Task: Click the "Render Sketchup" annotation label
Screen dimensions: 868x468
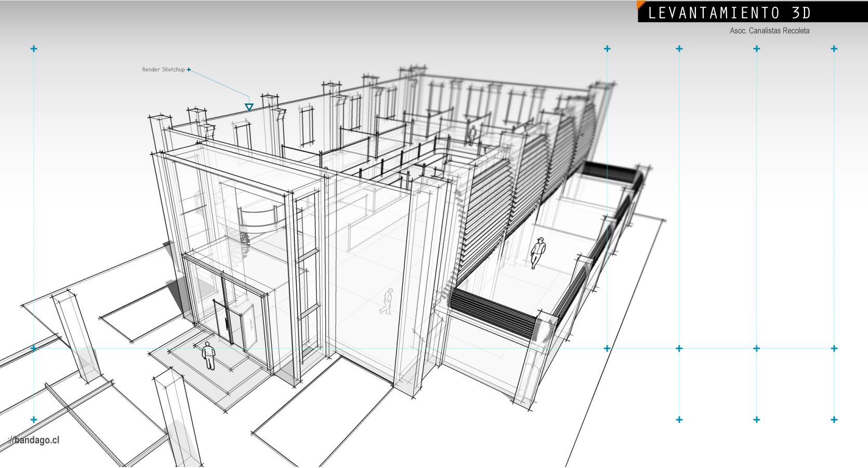Action: pos(163,70)
